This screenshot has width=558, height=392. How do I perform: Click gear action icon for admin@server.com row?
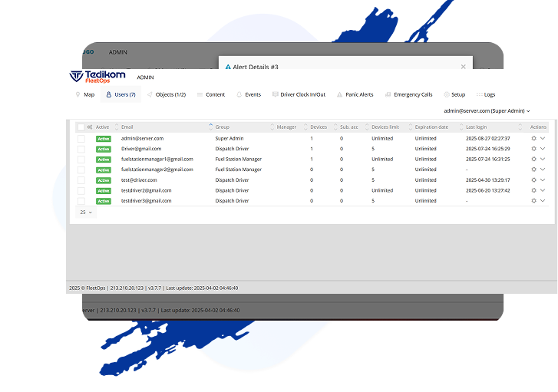[534, 138]
